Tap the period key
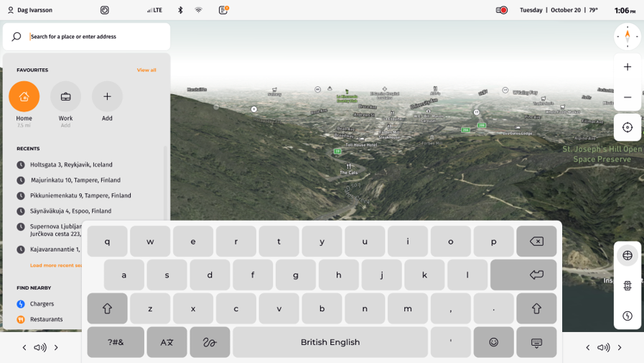This screenshot has height=363, width=644. 494,308
